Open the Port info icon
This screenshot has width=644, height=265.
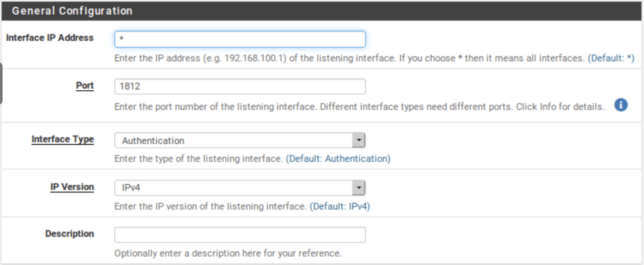[x=621, y=105]
